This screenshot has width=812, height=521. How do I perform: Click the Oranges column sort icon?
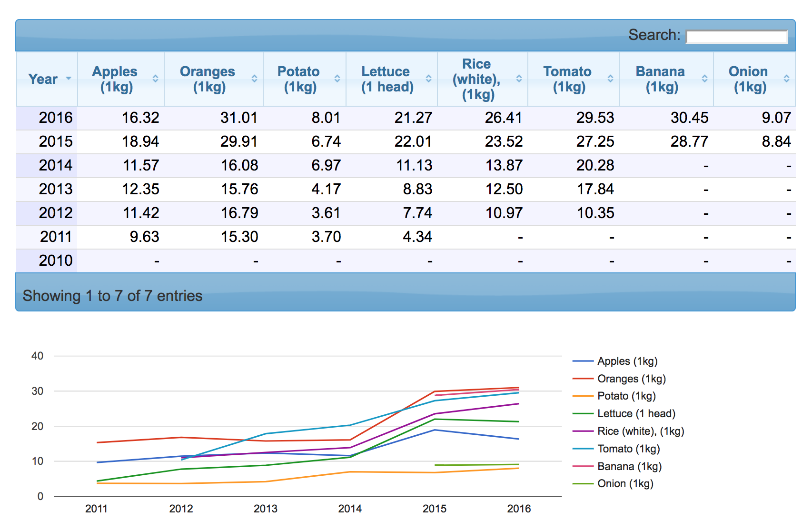(254, 79)
